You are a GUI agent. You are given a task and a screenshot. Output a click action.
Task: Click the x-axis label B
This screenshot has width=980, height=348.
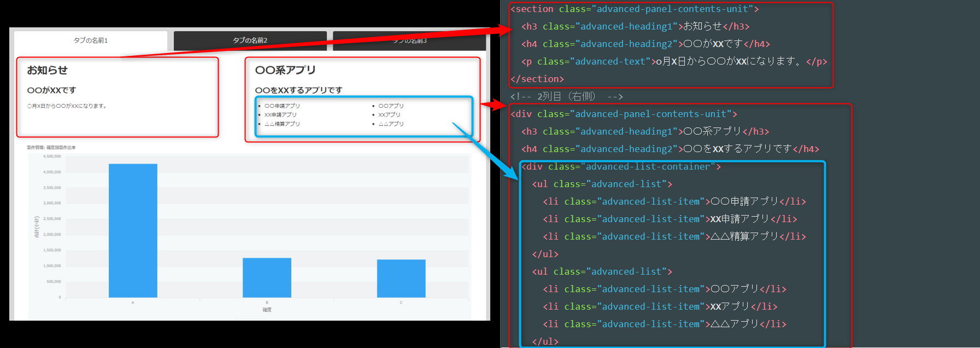(x=267, y=303)
